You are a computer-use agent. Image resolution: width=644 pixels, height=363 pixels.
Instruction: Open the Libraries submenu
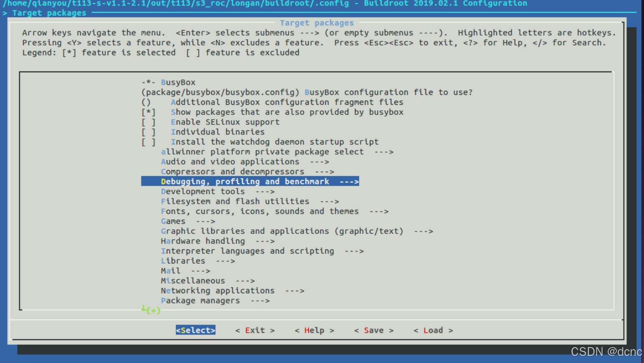pos(198,261)
